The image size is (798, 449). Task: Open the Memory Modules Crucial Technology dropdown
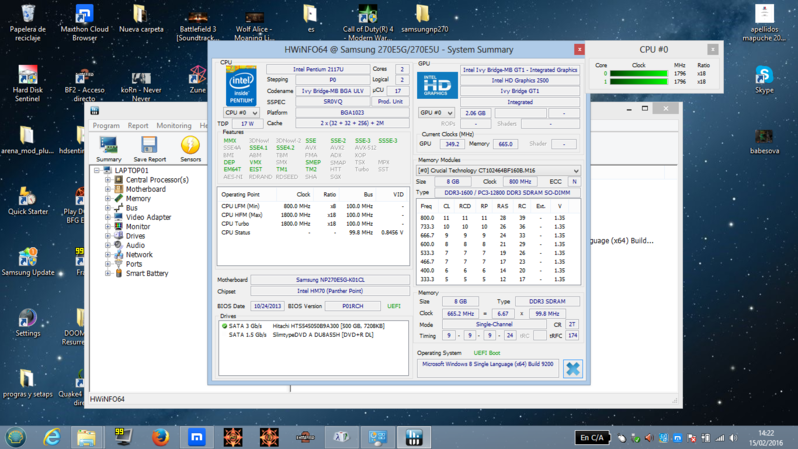498,171
